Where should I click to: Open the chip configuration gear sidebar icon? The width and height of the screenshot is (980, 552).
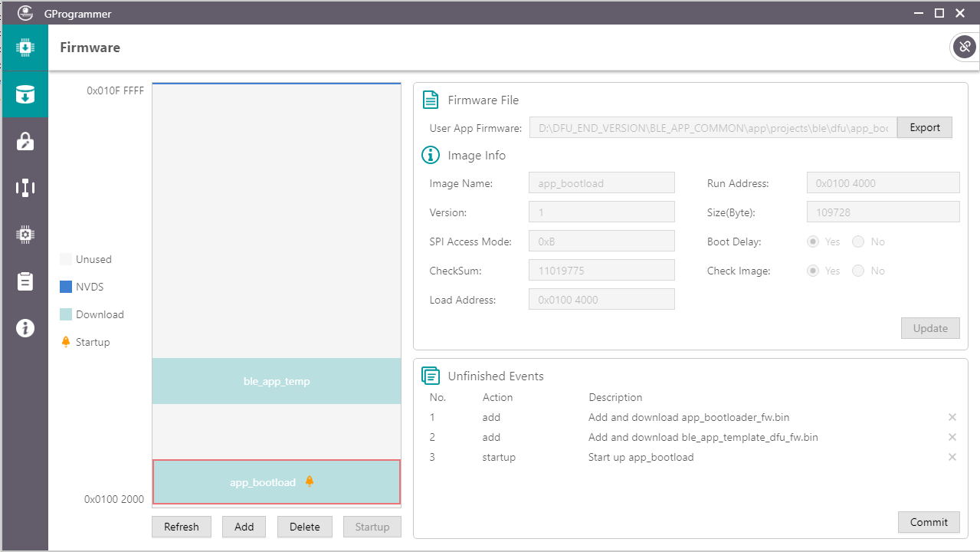[x=25, y=235]
